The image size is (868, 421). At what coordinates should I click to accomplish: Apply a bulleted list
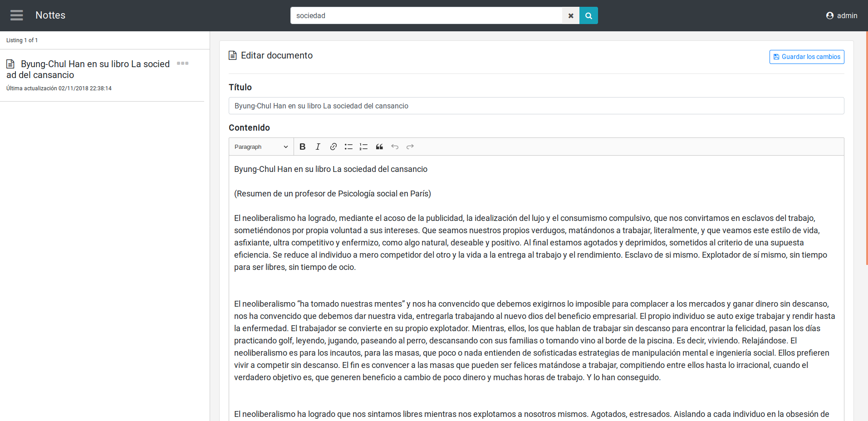click(348, 147)
